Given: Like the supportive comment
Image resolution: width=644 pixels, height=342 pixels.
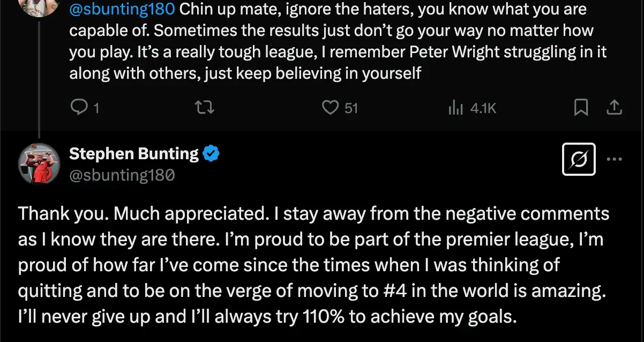Looking at the screenshot, I should tap(332, 107).
